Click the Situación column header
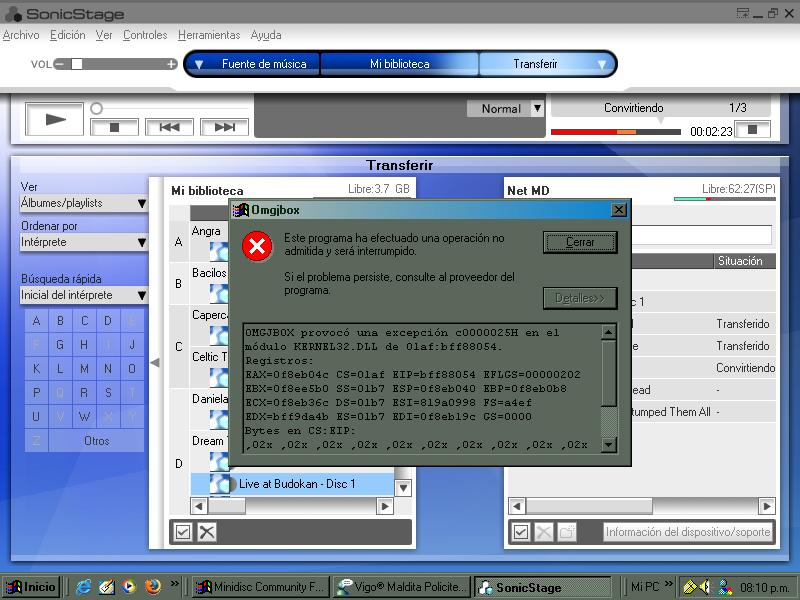The height and width of the screenshot is (600, 800). 744,261
